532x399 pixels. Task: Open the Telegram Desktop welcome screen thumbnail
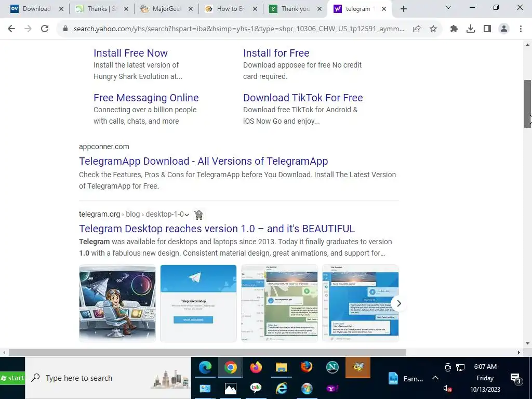[198, 303]
